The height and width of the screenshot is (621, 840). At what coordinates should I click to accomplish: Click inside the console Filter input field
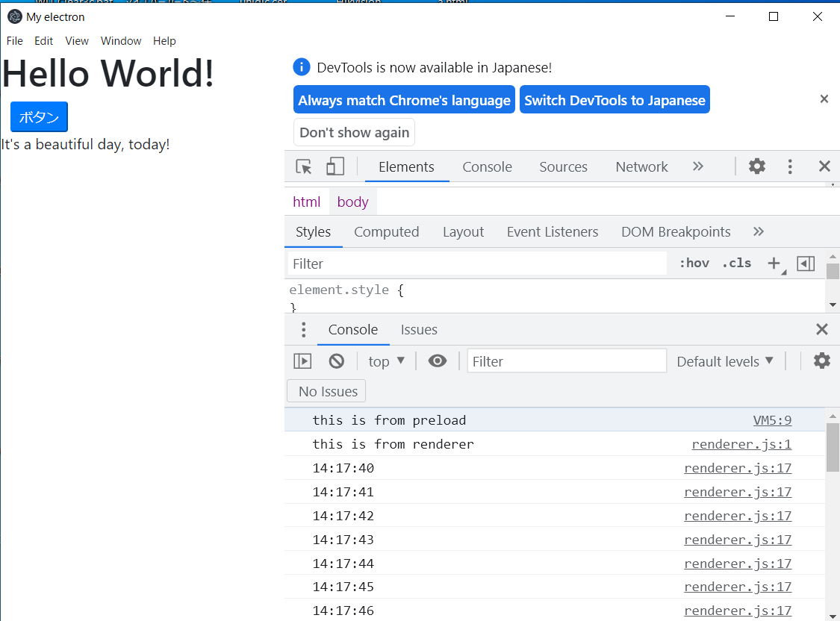point(565,361)
